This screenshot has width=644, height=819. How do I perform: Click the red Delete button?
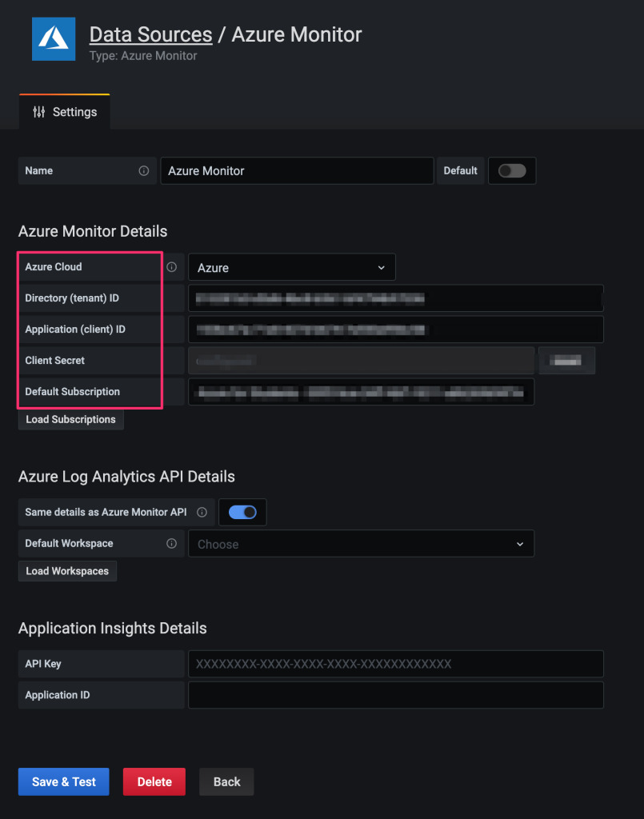click(154, 782)
